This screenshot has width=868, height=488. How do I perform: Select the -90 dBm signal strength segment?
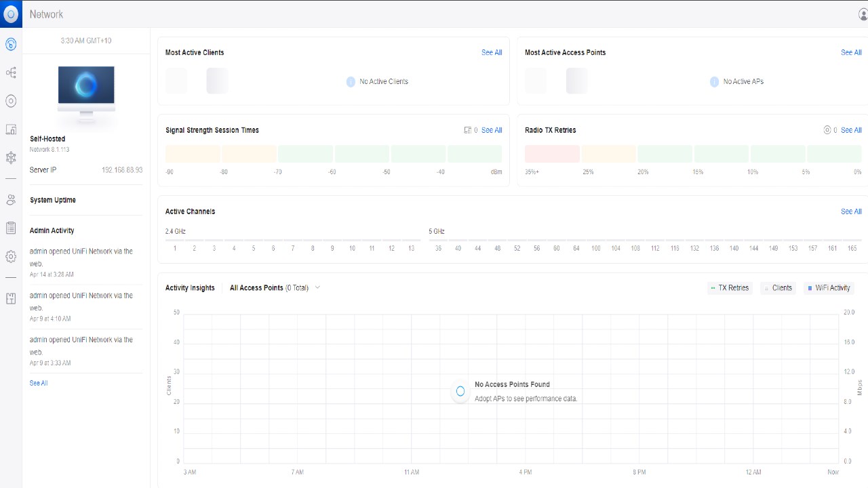tap(193, 153)
